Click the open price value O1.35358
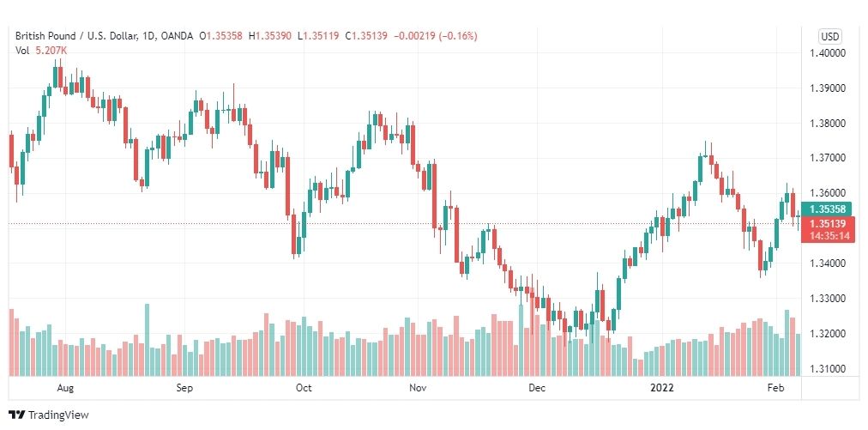This screenshot has width=868, height=430. [x=222, y=36]
